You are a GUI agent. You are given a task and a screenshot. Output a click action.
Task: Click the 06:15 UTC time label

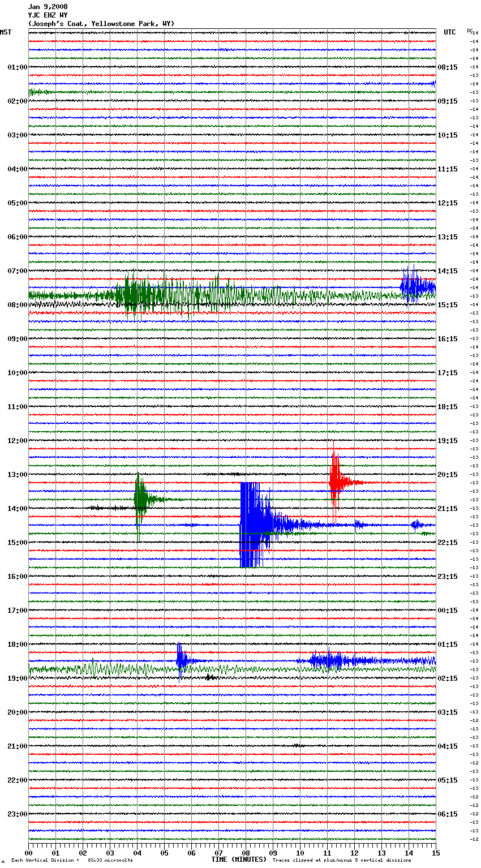point(448,814)
